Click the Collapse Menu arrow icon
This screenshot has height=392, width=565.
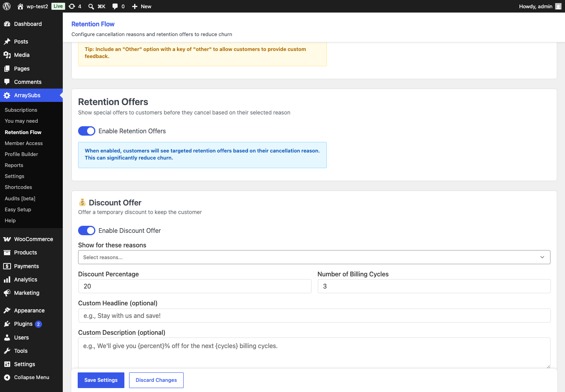click(x=7, y=377)
